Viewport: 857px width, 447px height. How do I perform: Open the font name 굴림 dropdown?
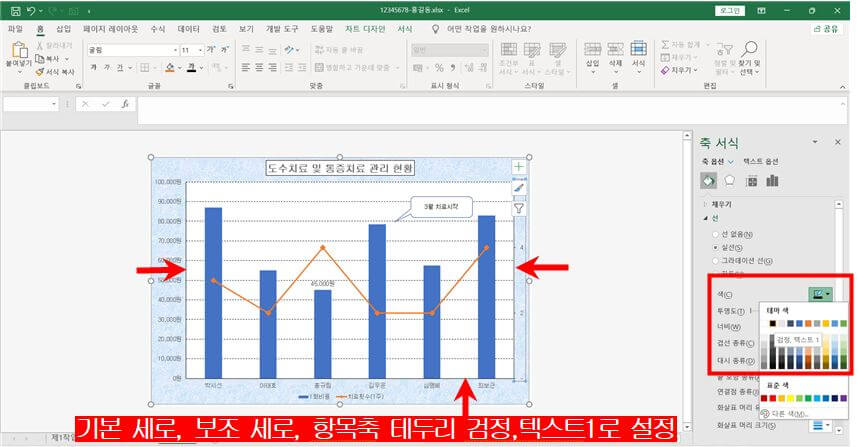tap(175, 50)
